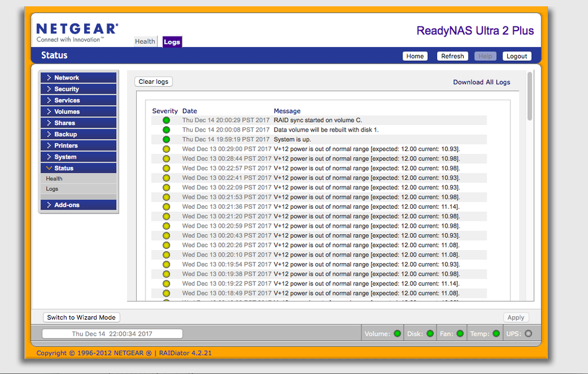Expand the Services menu section
This screenshot has height=374, width=588.
tap(78, 100)
